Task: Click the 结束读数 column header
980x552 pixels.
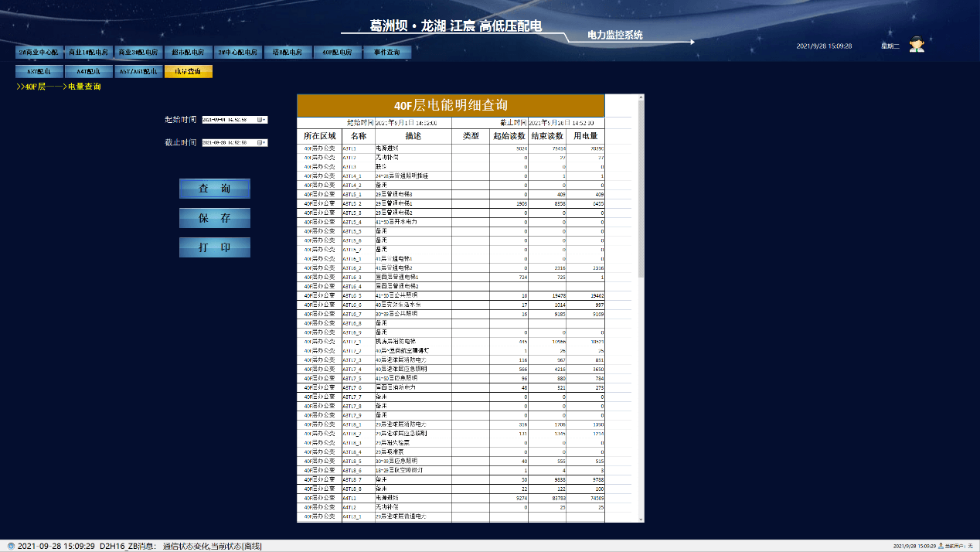Action: point(547,136)
